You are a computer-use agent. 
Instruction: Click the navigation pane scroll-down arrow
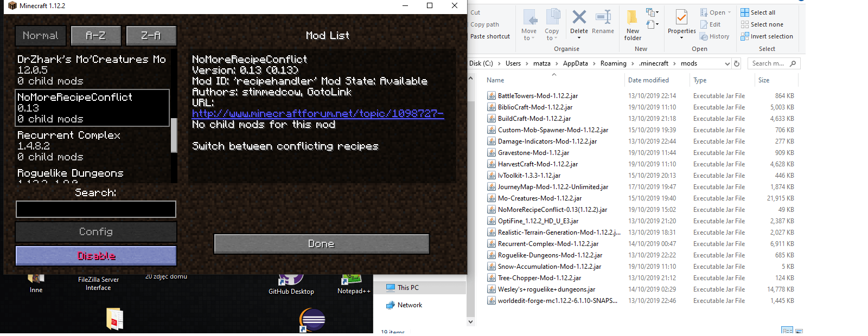[470, 322]
